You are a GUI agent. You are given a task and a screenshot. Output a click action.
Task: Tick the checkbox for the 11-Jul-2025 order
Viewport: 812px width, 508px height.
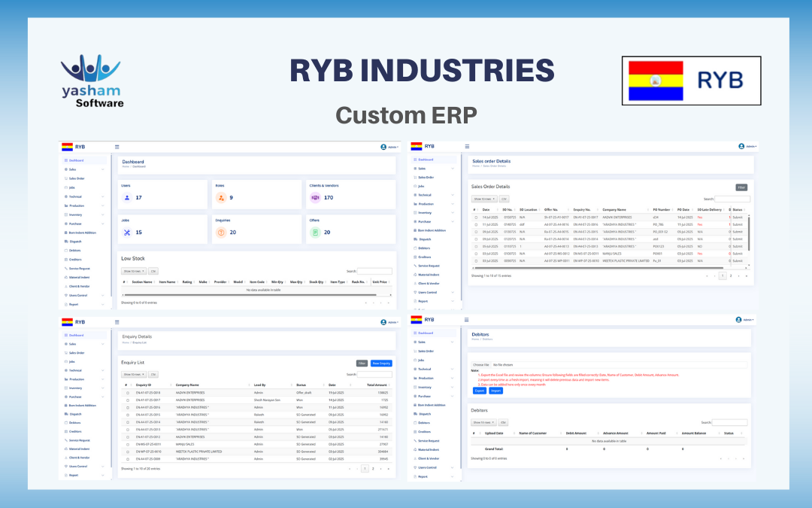(x=475, y=224)
